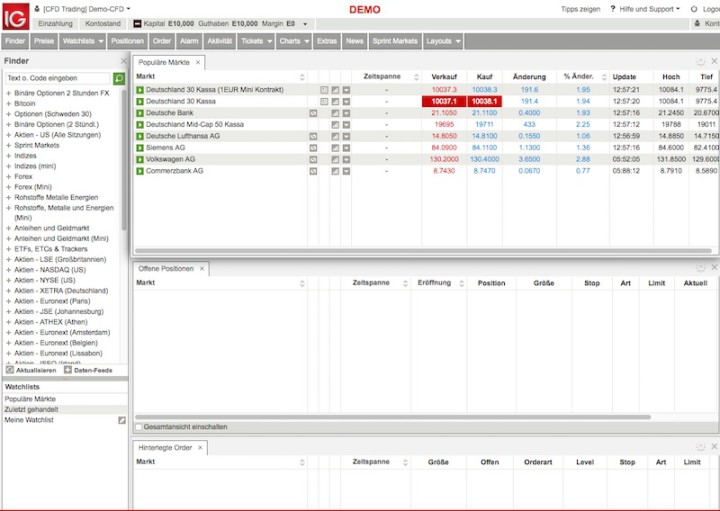Click the green Finder search button
This screenshot has width=720, height=511.
coord(119,78)
